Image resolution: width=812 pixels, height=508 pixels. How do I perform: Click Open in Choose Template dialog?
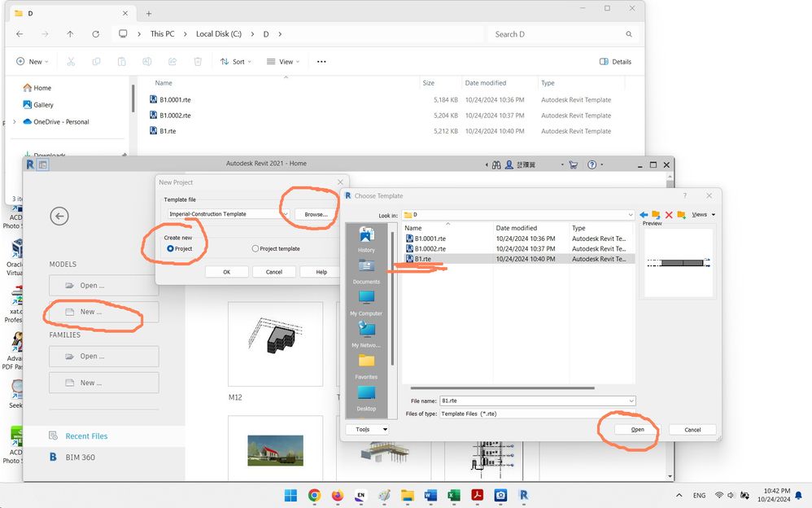(x=638, y=430)
